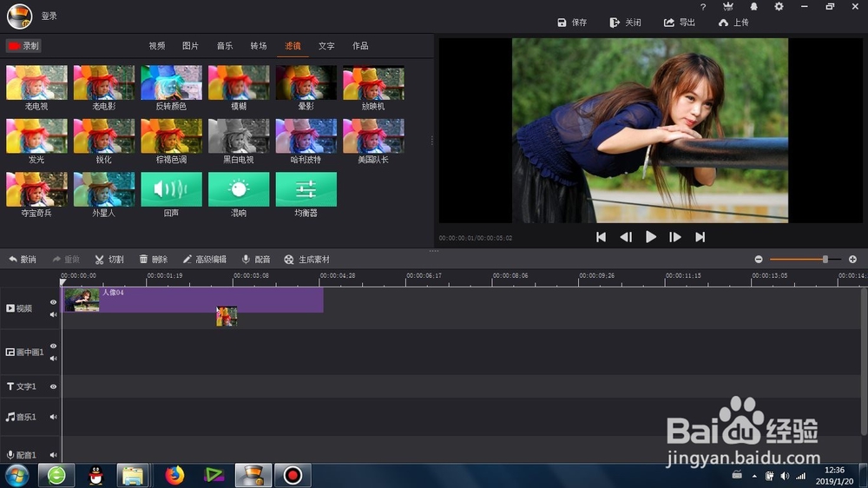Screen dimensions: 868x488
Task: Step back one frame in preview
Action: [626, 237]
